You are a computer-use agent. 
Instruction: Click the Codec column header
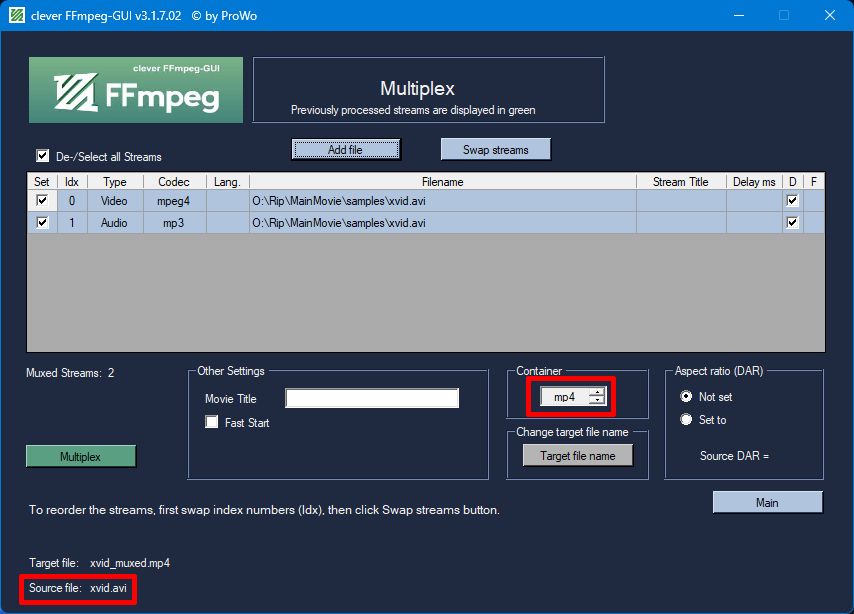[174, 181]
